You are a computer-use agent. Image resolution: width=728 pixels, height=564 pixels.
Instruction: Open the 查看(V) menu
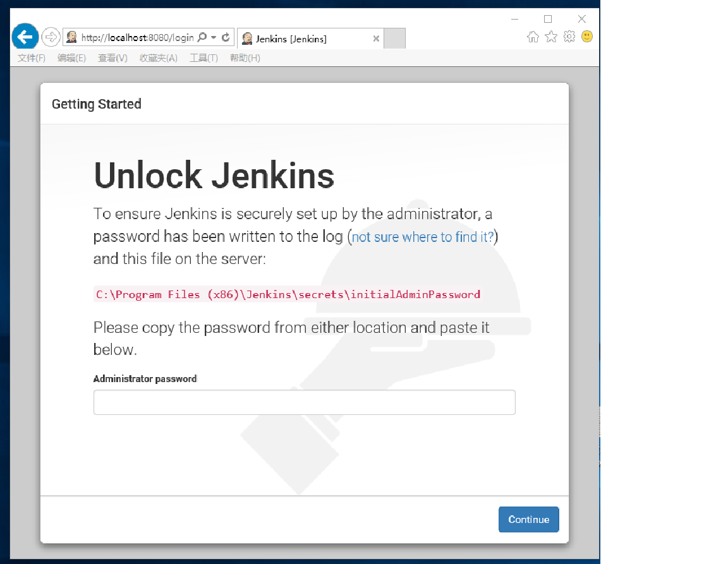click(112, 58)
